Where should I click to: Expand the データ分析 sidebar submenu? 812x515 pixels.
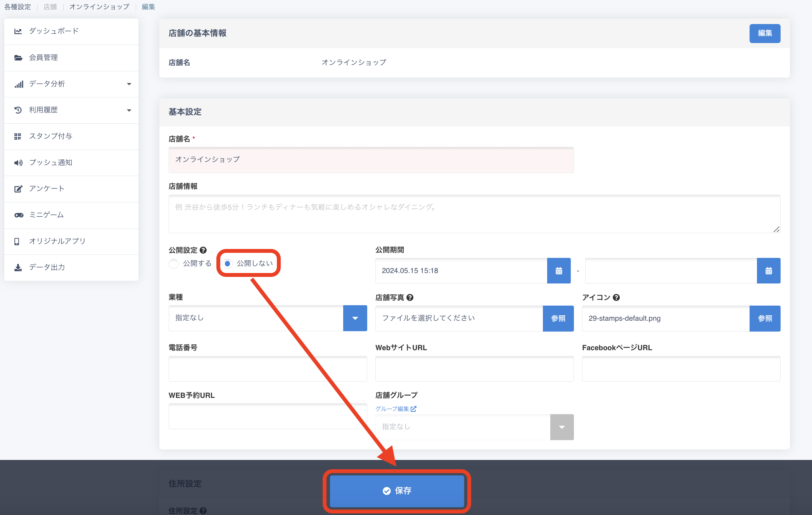point(129,84)
